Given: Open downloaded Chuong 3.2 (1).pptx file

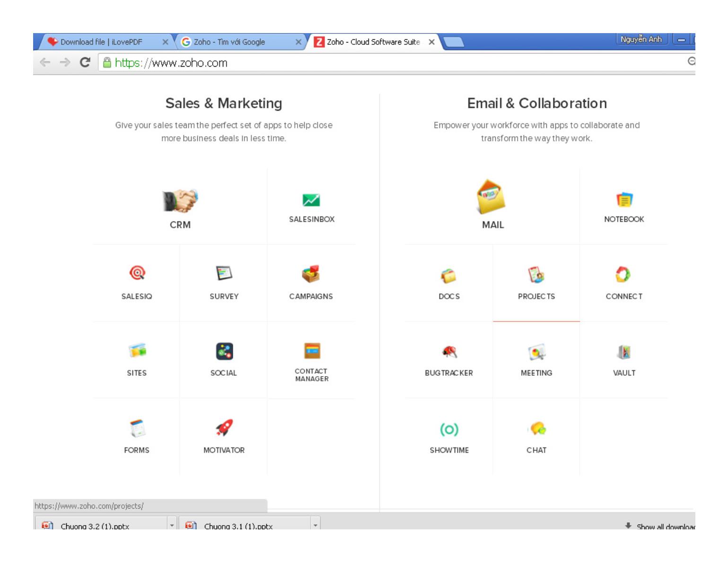Looking at the screenshot, I should (x=101, y=524).
